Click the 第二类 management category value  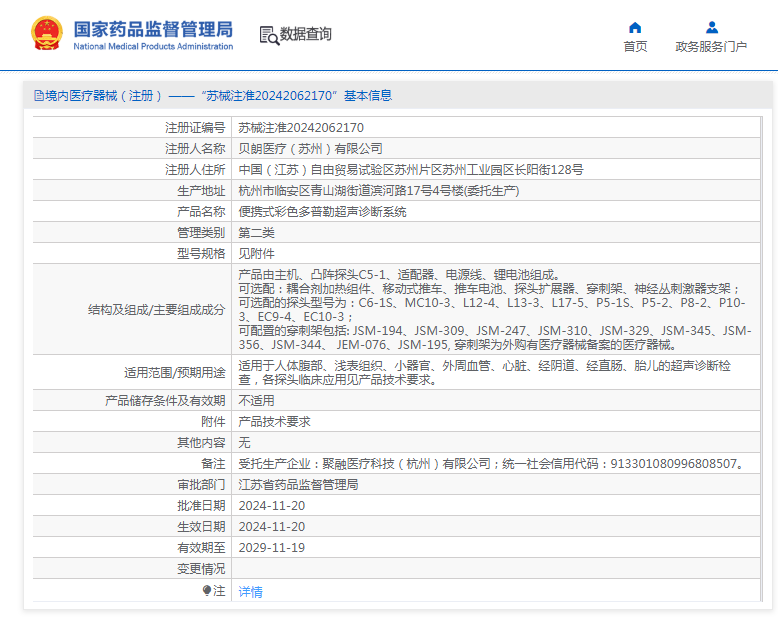point(258,233)
